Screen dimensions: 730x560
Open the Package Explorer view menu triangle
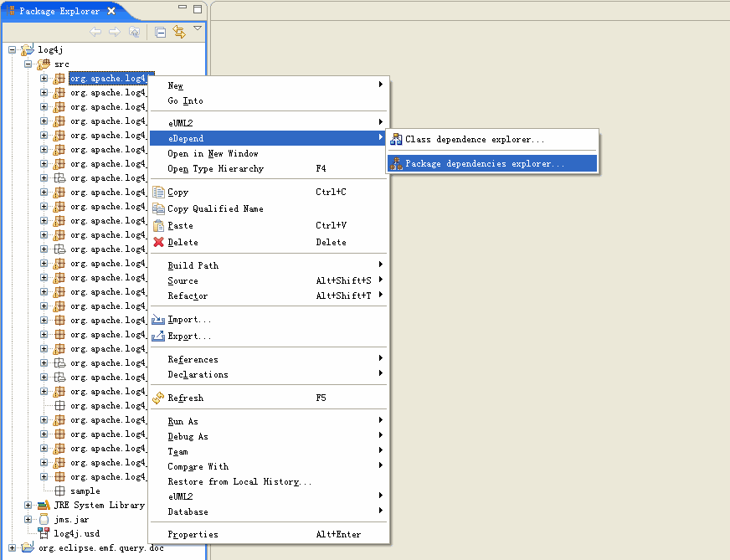pyautogui.click(x=198, y=28)
